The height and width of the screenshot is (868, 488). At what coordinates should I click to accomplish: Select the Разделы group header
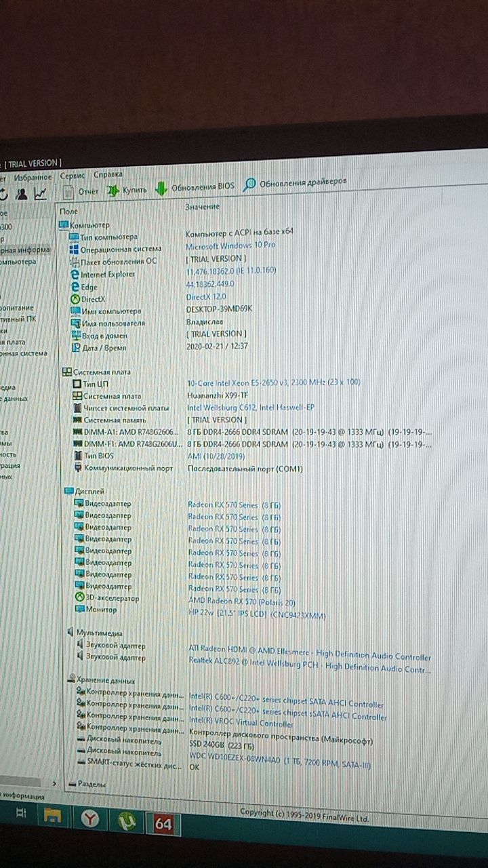[x=87, y=785]
